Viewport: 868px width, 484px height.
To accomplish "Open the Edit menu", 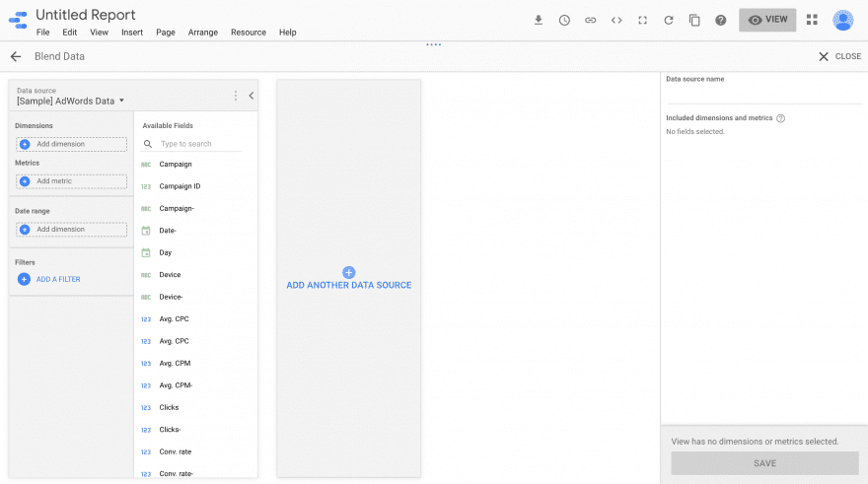I will [70, 33].
